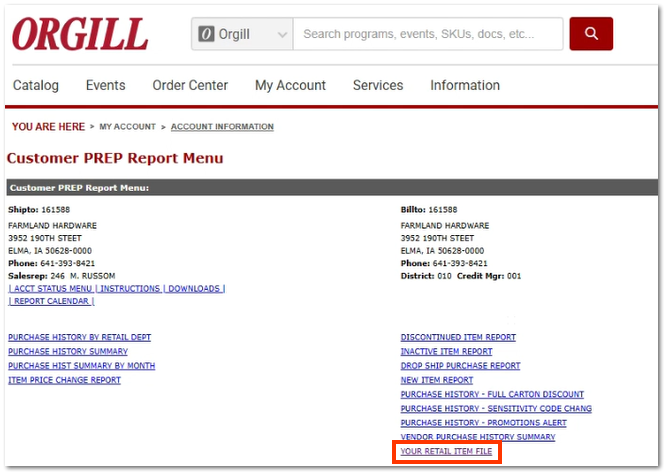Open the Order Center menu
This screenshot has height=475, width=667.
tap(190, 85)
